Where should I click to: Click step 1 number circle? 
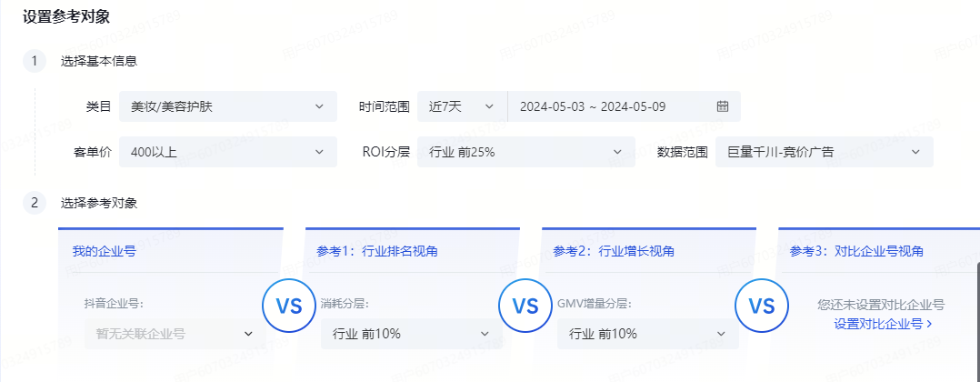coord(35,61)
